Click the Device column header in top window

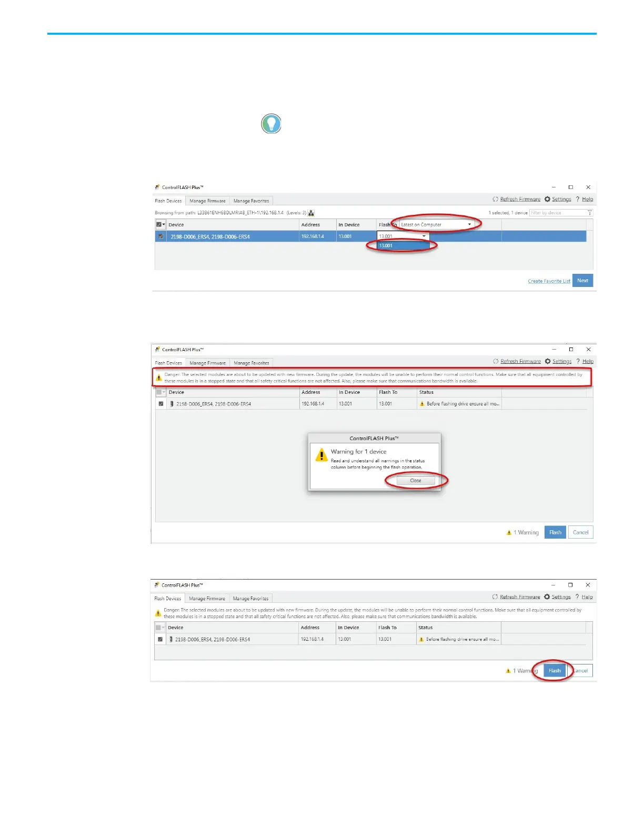[x=233, y=224]
